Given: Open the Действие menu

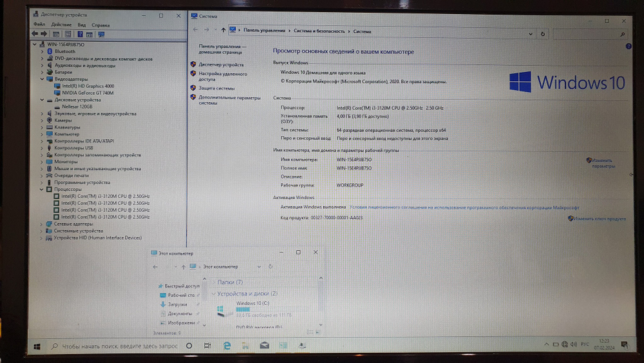Looking at the screenshot, I should click(x=61, y=25).
